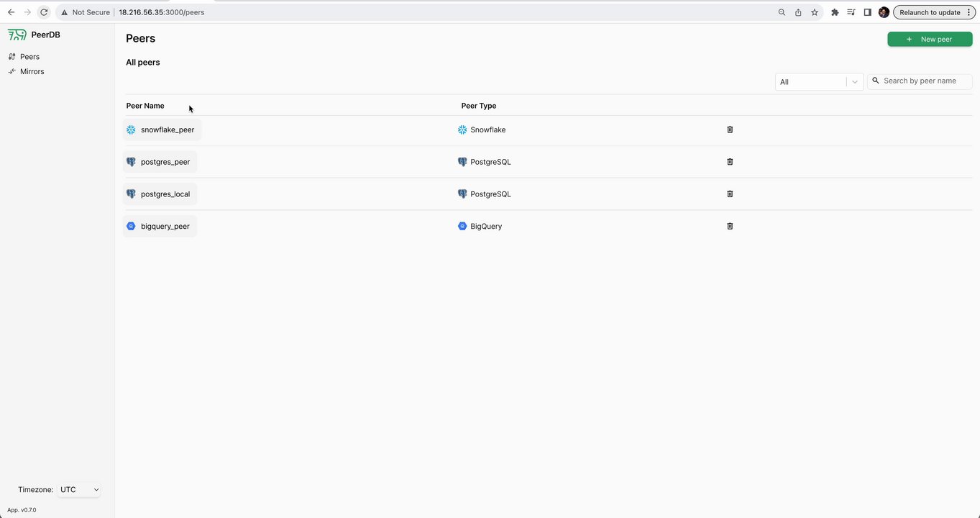Click the Peers sidebar icon
Viewport: 980px width, 518px height.
(x=12, y=56)
